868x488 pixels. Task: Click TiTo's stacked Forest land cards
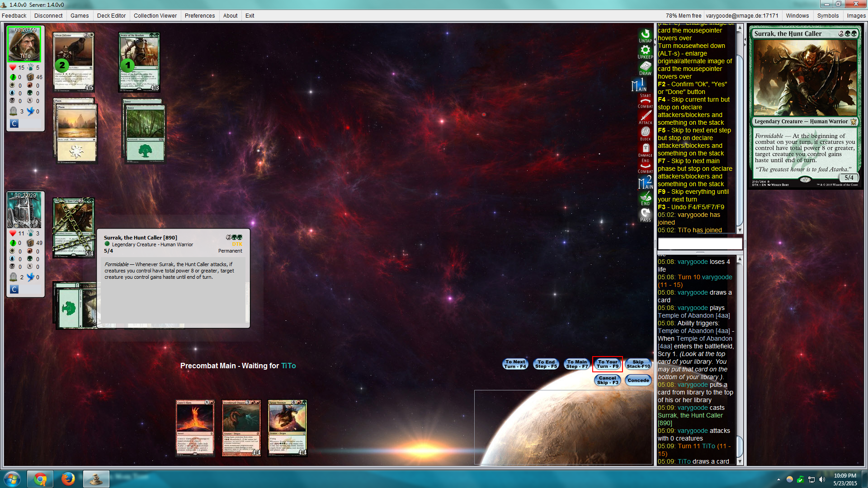pos(144,131)
